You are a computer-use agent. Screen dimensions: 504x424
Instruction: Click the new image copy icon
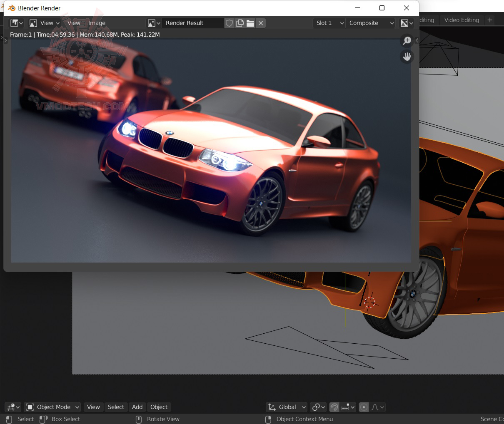click(x=240, y=23)
